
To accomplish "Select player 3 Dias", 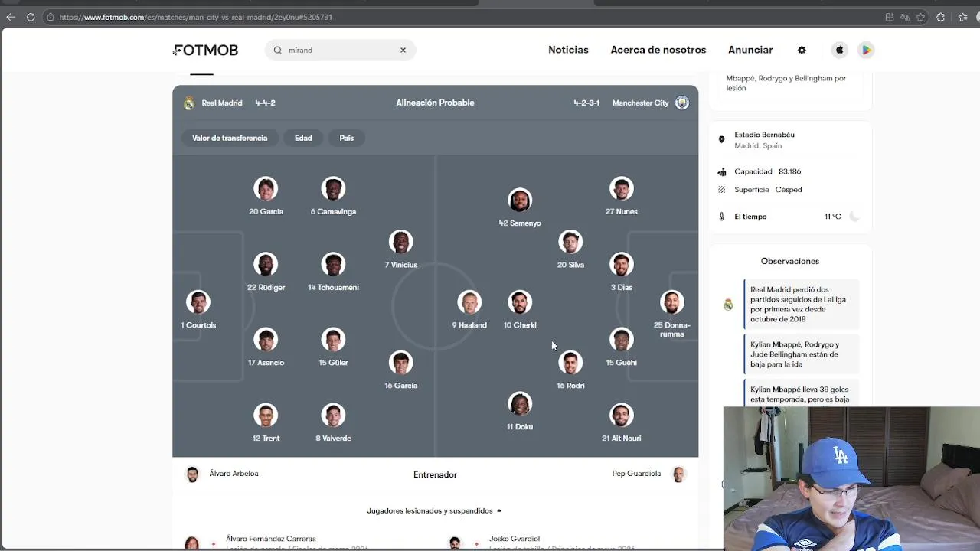I will coord(621,272).
